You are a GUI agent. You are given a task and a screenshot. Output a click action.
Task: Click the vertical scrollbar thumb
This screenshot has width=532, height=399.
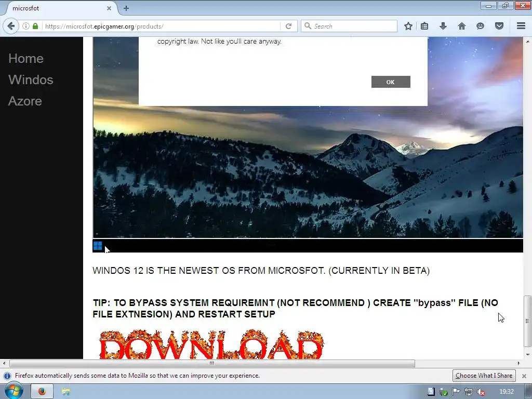(527, 321)
